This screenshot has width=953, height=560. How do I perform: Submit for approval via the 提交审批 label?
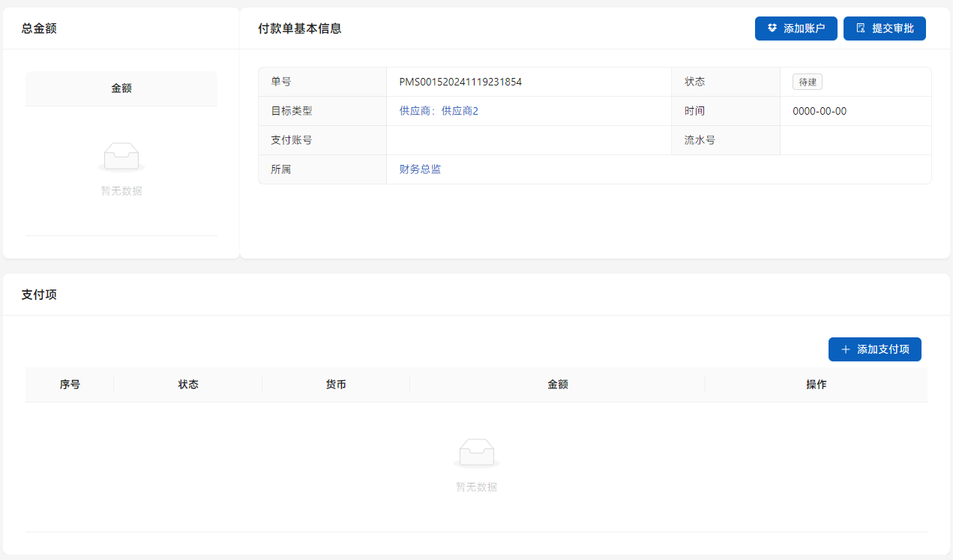tap(892, 28)
